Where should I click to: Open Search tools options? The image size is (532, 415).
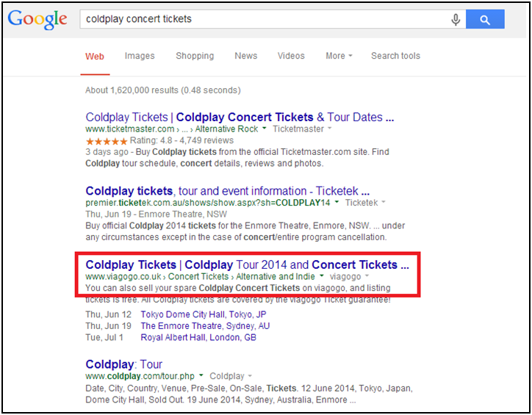point(395,56)
